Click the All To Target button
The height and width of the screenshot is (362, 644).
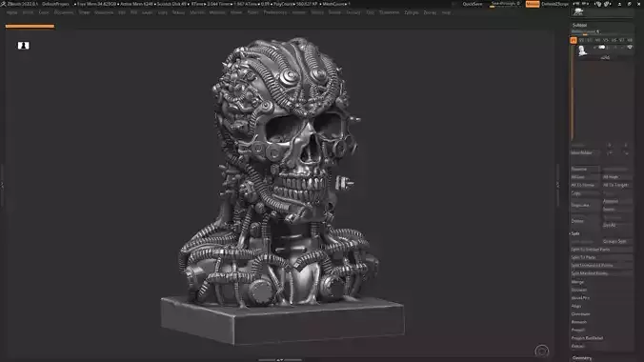click(x=617, y=185)
